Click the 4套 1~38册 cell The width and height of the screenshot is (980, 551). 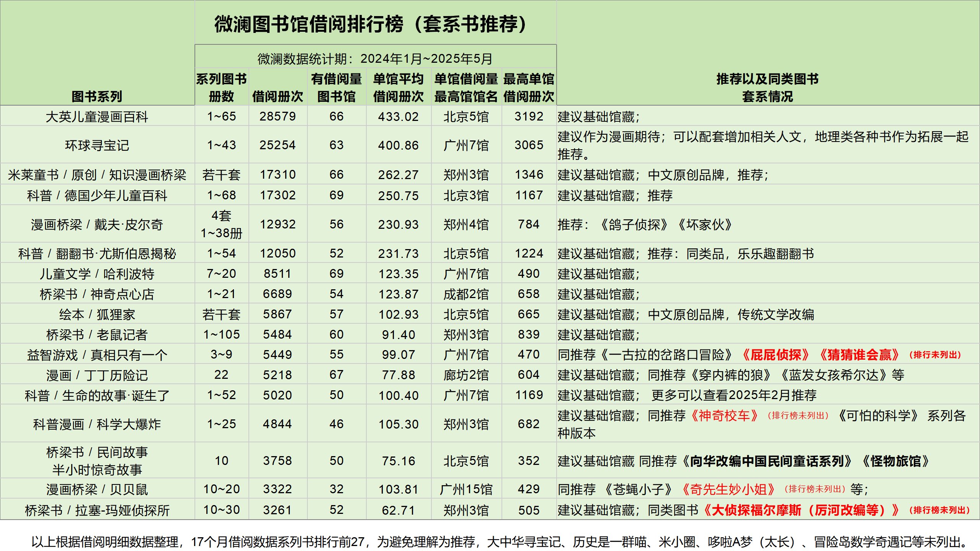point(221,224)
